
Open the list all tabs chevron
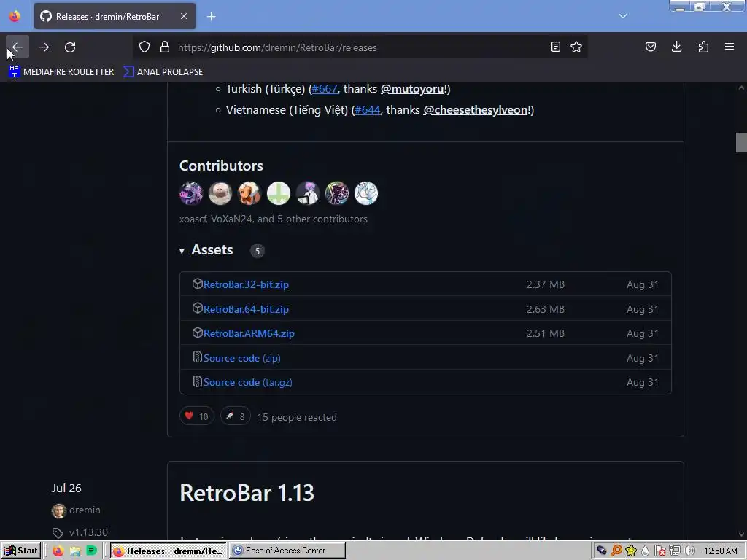click(623, 16)
